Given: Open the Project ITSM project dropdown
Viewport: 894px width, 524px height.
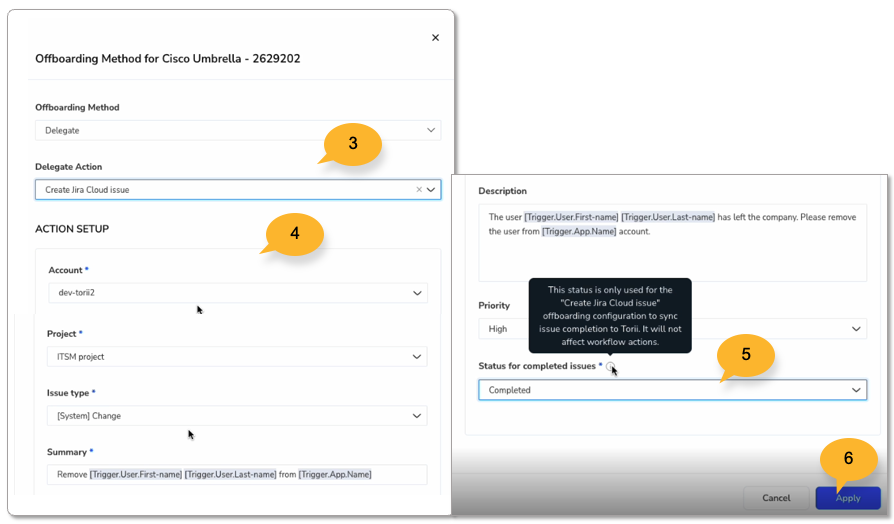Looking at the screenshot, I should [x=237, y=357].
